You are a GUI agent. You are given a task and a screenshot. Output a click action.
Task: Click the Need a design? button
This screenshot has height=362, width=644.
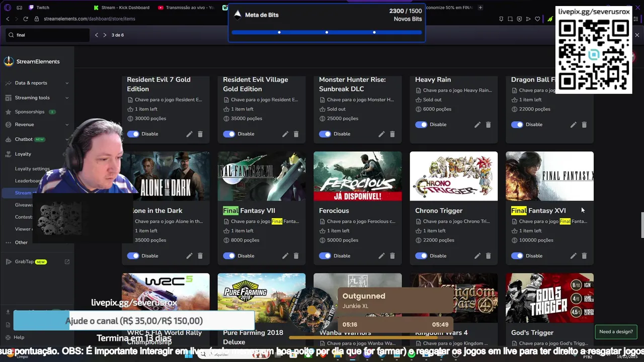click(616, 332)
